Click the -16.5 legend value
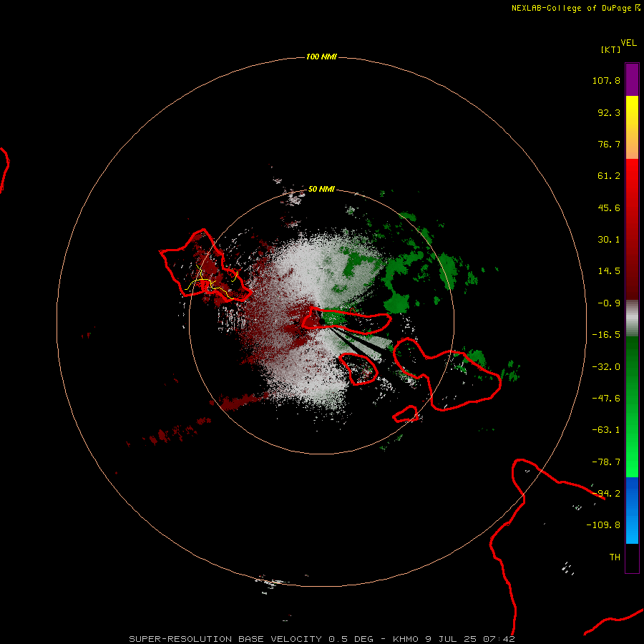 pyautogui.click(x=606, y=335)
